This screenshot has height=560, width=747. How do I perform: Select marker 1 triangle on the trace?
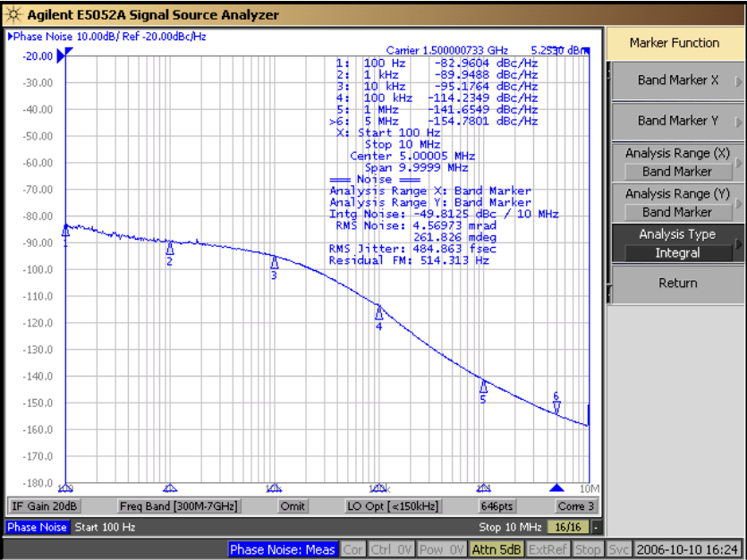(65, 232)
